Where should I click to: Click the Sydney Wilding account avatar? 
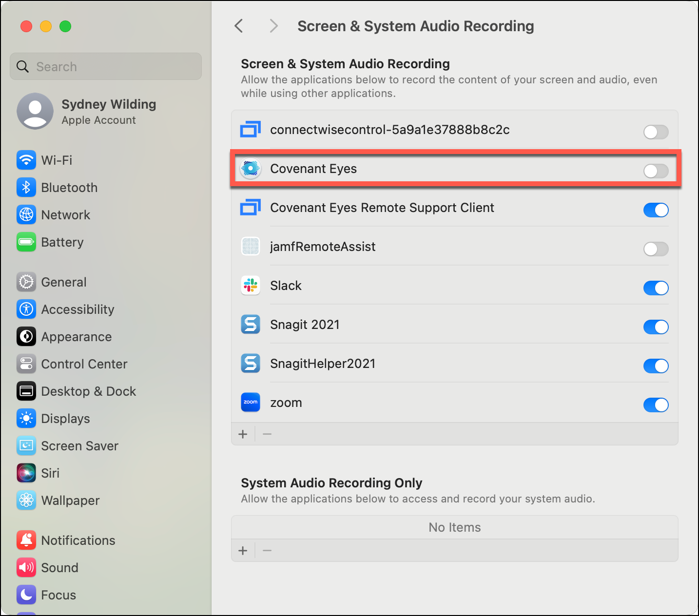35,111
